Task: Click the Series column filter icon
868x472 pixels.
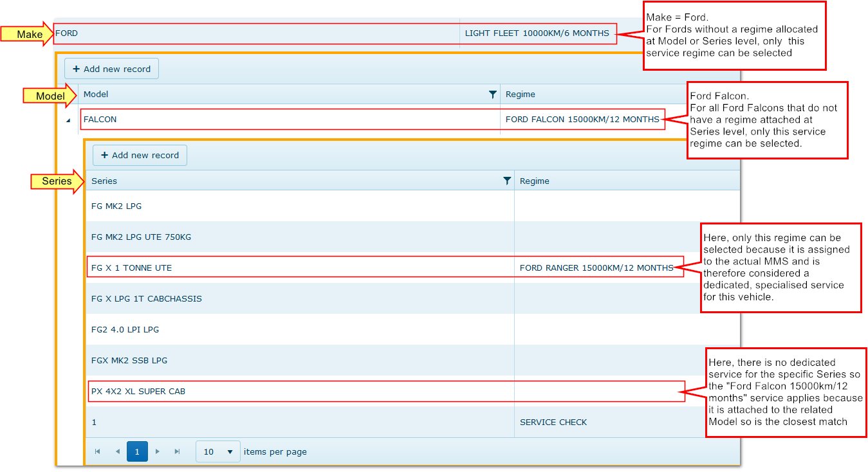Action: point(507,181)
